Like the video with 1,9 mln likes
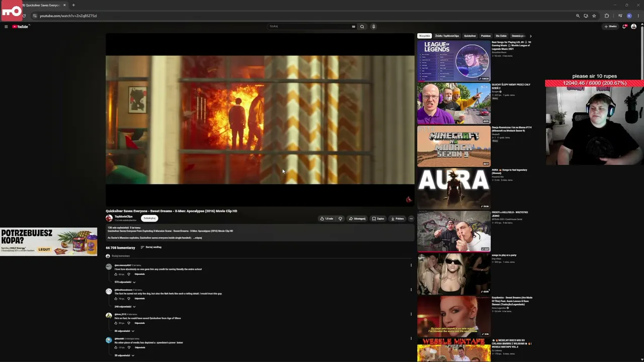The width and height of the screenshot is (644, 362). coord(327,219)
